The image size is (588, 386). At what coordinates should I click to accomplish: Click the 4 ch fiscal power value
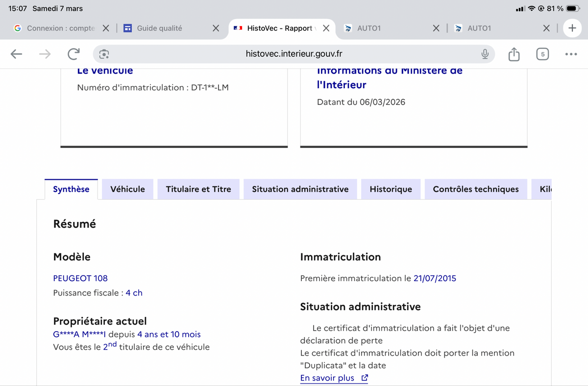tap(134, 293)
